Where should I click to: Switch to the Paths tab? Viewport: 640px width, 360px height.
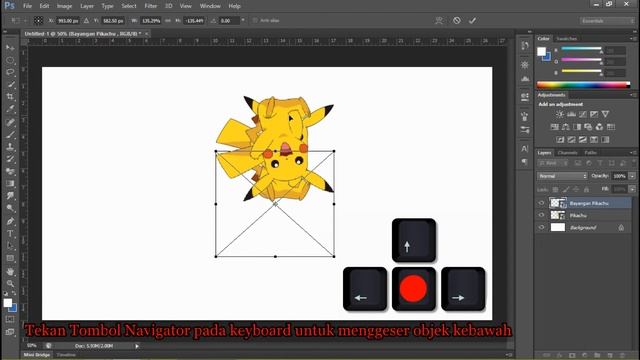tap(591, 153)
